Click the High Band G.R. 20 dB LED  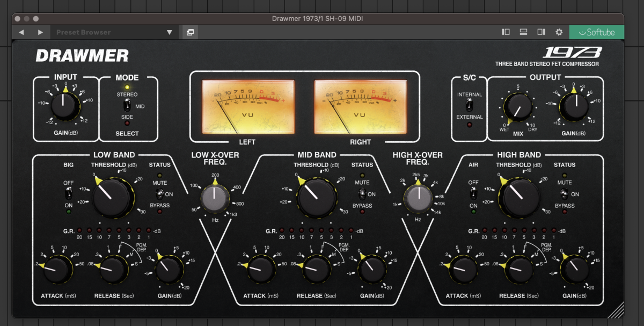[x=485, y=230]
